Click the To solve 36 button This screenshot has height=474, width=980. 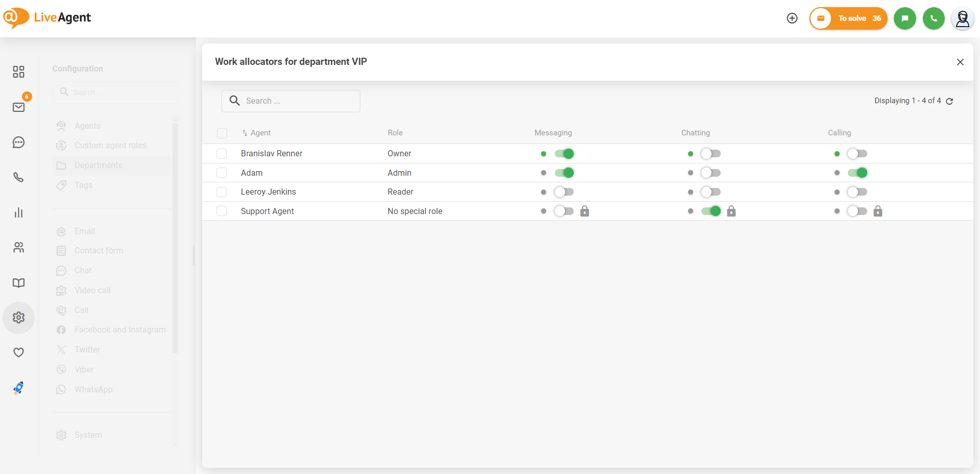pyautogui.click(x=849, y=18)
